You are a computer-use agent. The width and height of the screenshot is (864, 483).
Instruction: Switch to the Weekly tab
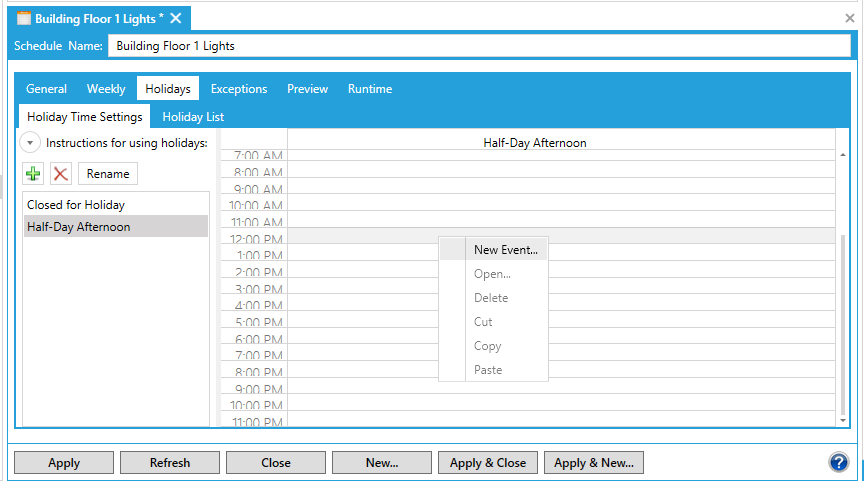(106, 89)
